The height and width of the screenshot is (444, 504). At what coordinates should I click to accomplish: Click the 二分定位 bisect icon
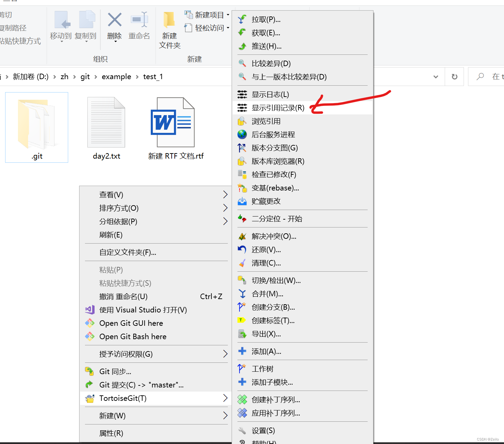tap(242, 219)
